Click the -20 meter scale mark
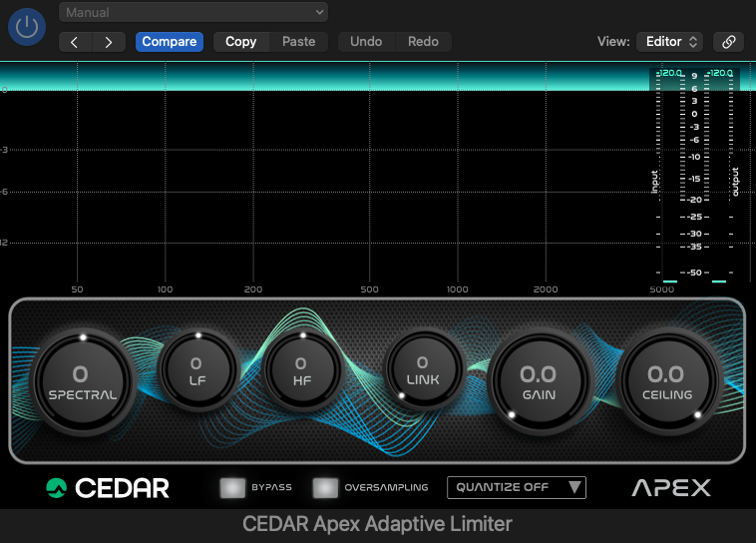This screenshot has height=543, width=756. pyautogui.click(x=694, y=200)
